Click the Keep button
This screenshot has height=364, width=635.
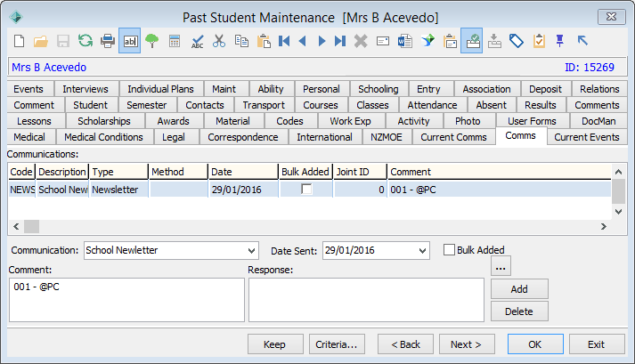[275, 344]
